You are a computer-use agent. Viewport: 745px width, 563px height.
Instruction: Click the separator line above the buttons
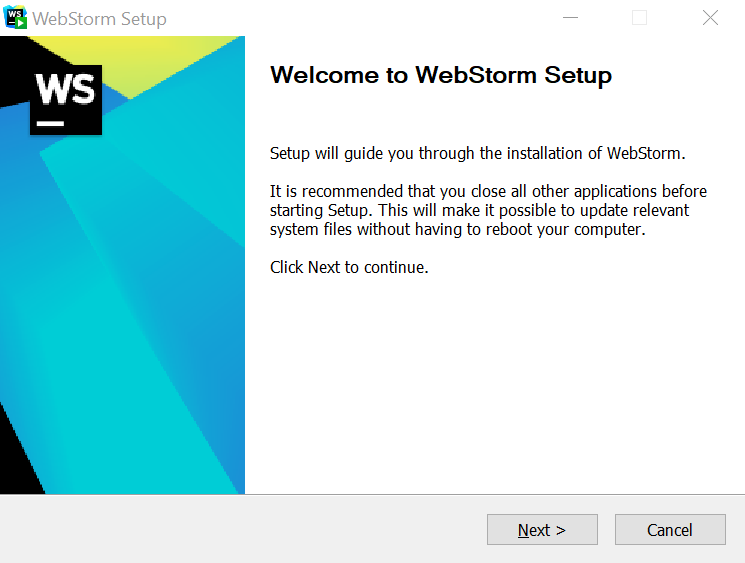(x=372, y=495)
